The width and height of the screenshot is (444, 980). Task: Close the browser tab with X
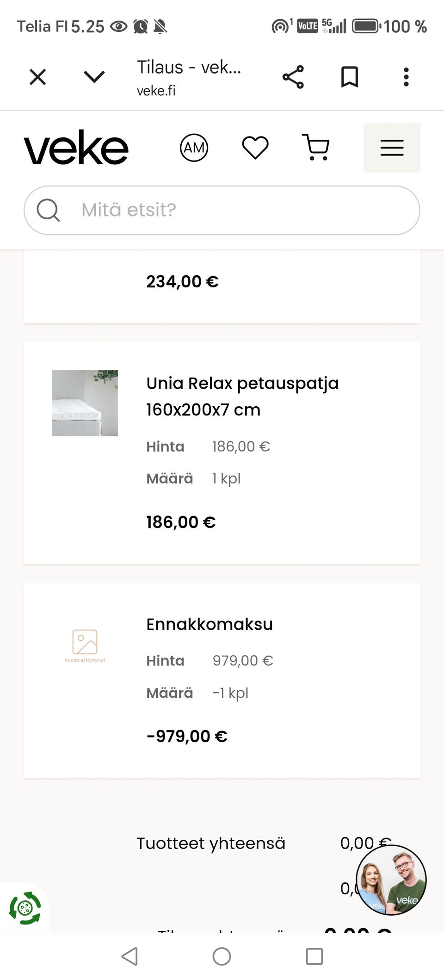(38, 77)
